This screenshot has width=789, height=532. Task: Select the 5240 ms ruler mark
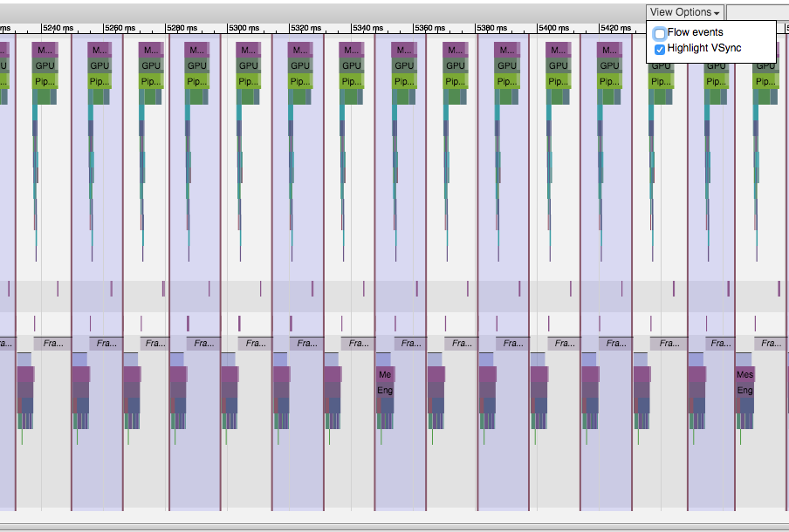[58, 28]
